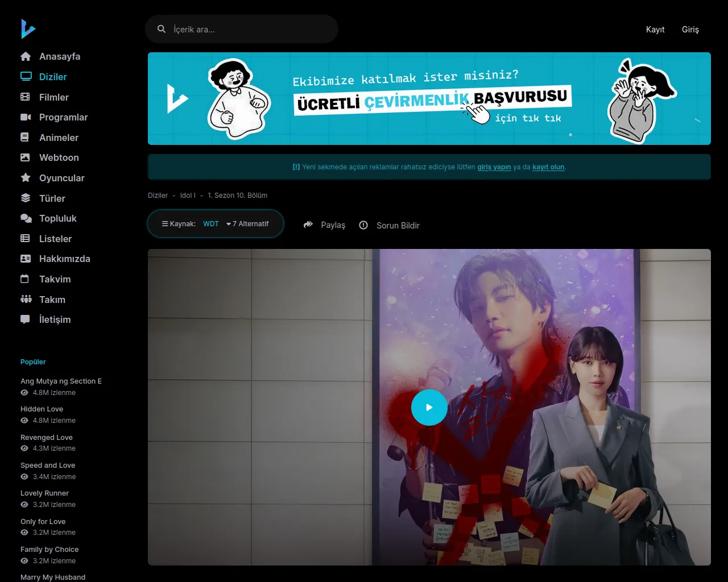Image resolution: width=728 pixels, height=582 pixels.
Task: Open Animeler in the sidebar
Action: pos(59,138)
